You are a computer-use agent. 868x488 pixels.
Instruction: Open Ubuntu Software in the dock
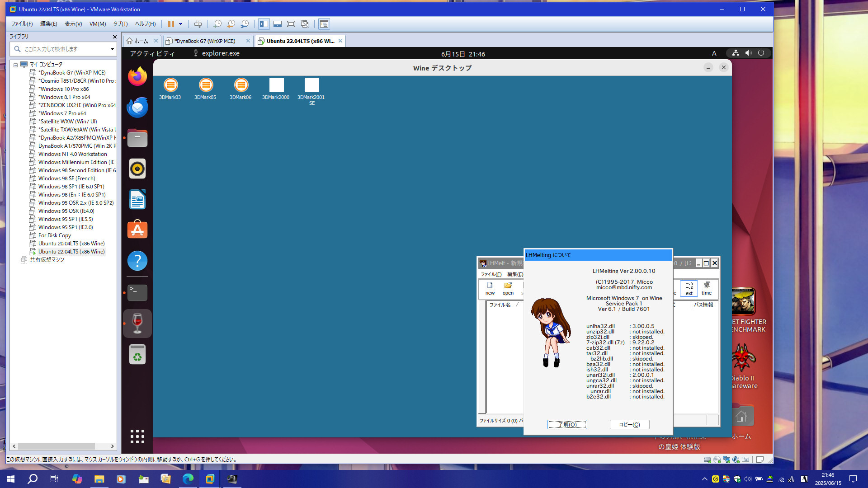tap(137, 230)
